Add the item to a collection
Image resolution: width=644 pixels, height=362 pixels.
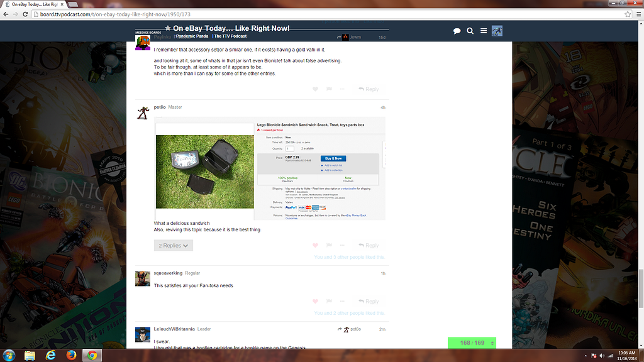point(334,170)
